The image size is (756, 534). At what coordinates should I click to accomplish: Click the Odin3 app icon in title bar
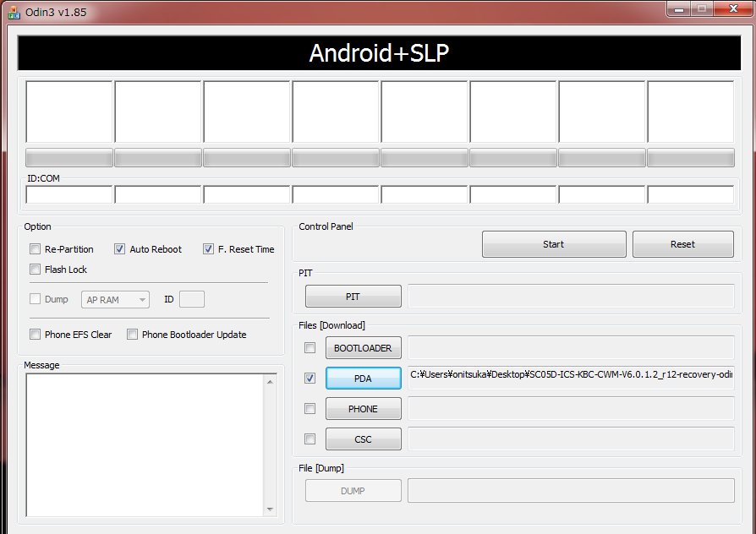click(14, 13)
